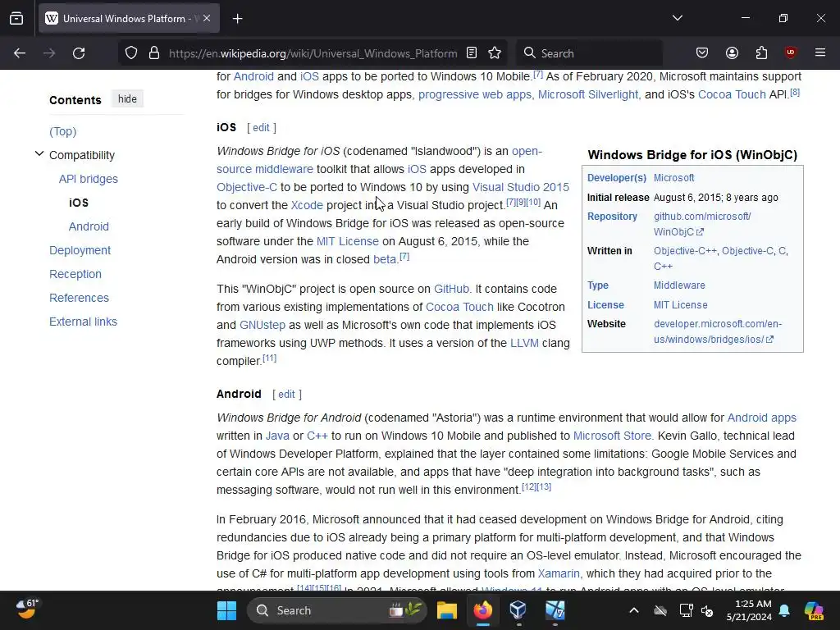Reload the current page
The width and height of the screenshot is (840, 630).
(79, 53)
